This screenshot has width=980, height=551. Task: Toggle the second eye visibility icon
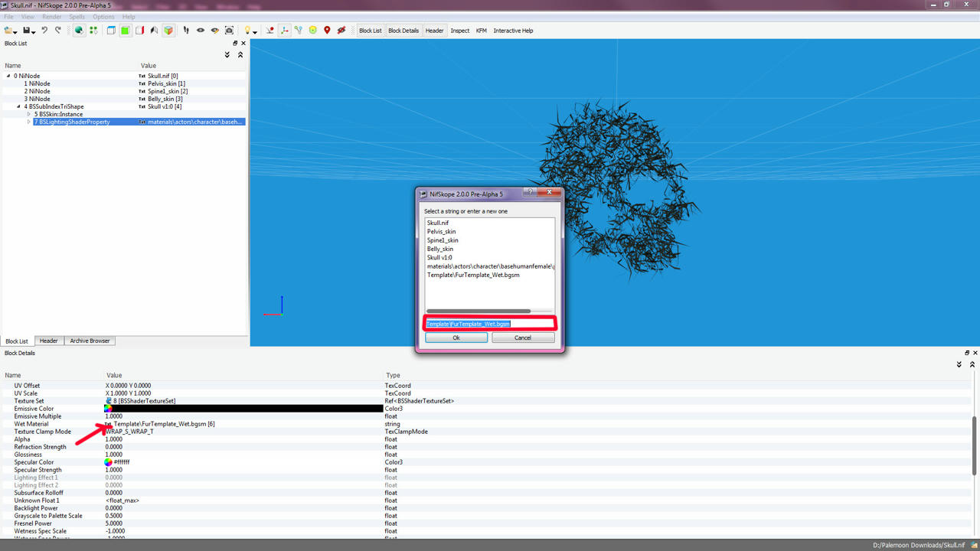coord(215,31)
